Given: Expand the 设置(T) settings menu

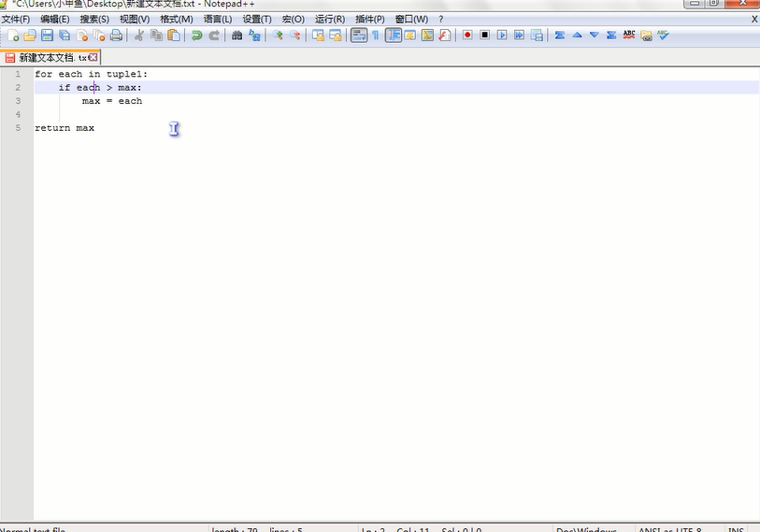Looking at the screenshot, I should [x=257, y=19].
